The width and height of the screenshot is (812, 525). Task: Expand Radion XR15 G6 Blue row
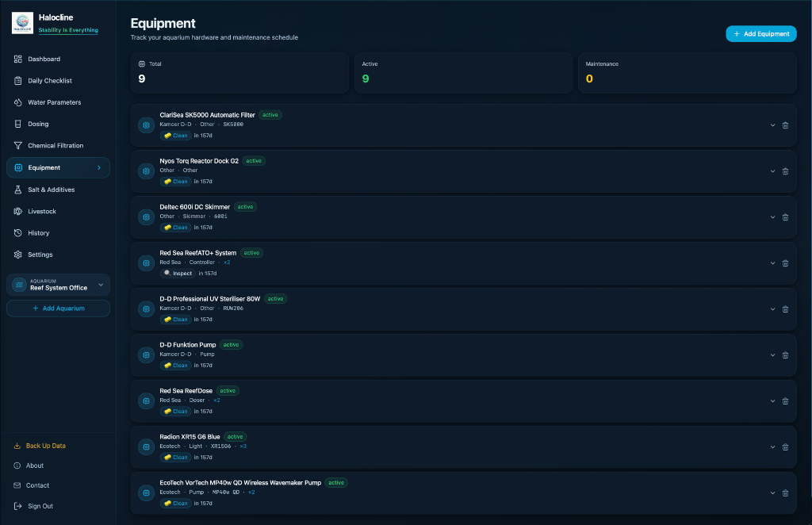(x=772, y=448)
